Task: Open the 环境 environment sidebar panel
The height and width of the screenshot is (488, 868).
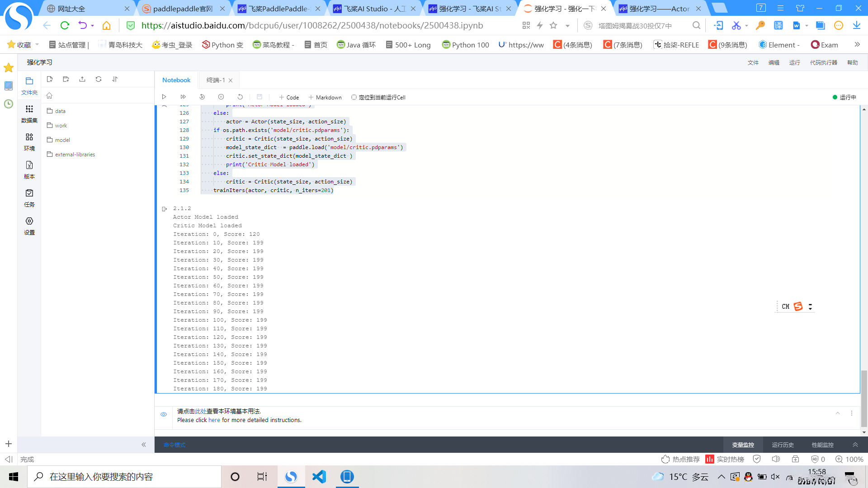Action: point(29,141)
